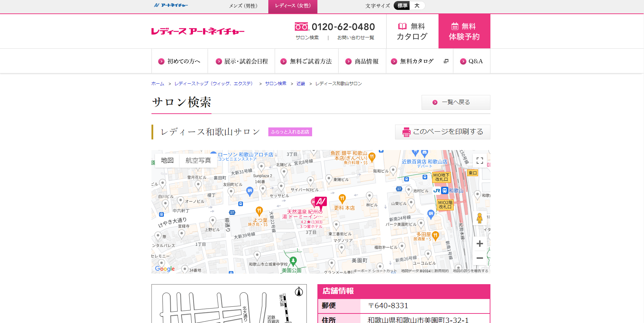Click the access illustration map thumbnail
The width and height of the screenshot is (644, 323).
(229, 304)
